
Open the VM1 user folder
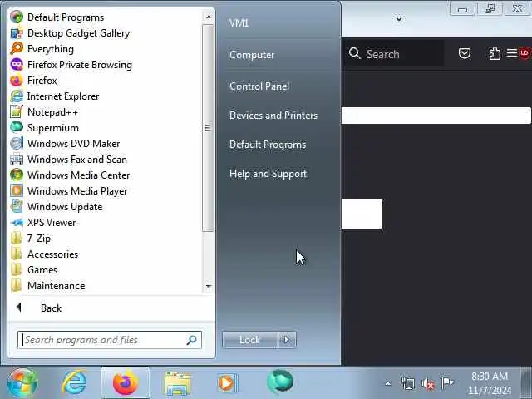[239, 22]
